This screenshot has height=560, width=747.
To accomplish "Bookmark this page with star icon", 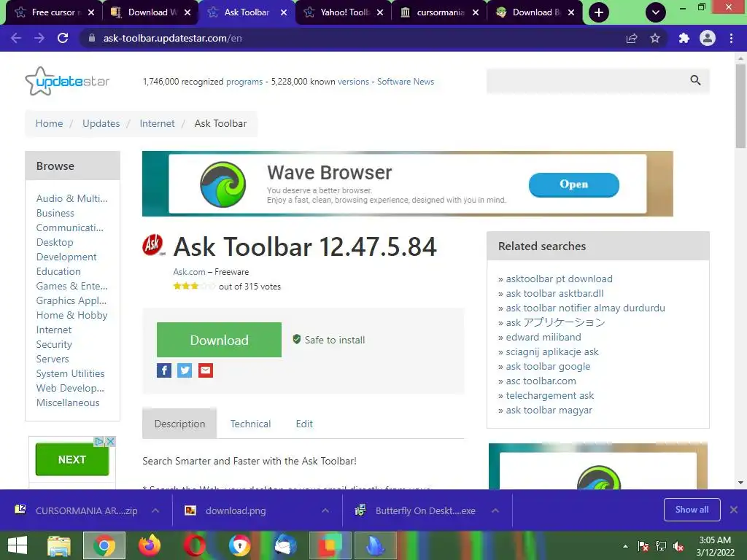I will [x=655, y=38].
